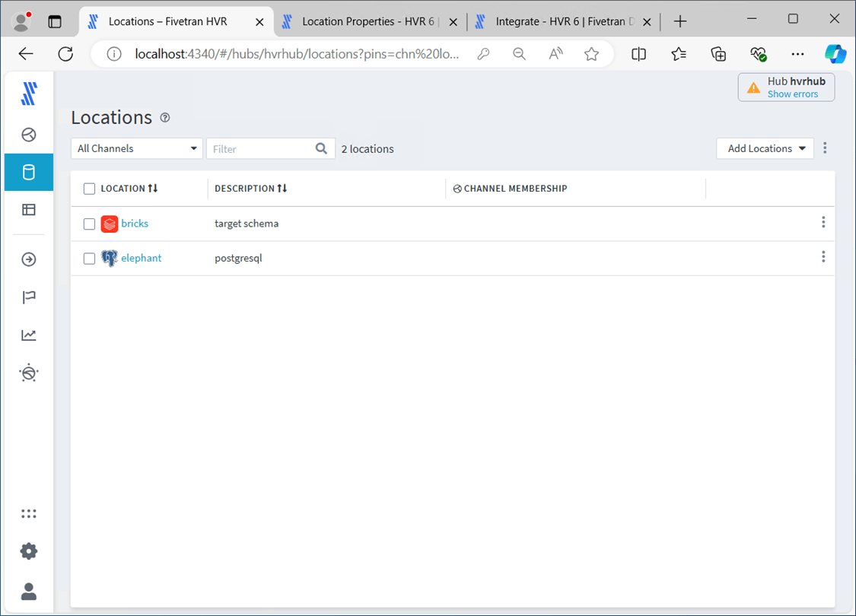Viewport: 856px width, 616px height.
Task: Click the browser profile avatar
Action: 21,22
